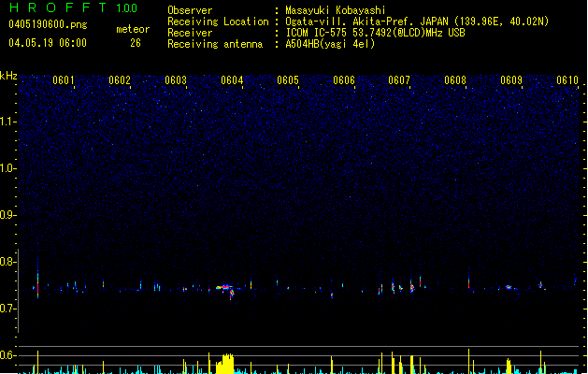
Task: Click the 0.9 frequency axis label
Action: click(8, 215)
